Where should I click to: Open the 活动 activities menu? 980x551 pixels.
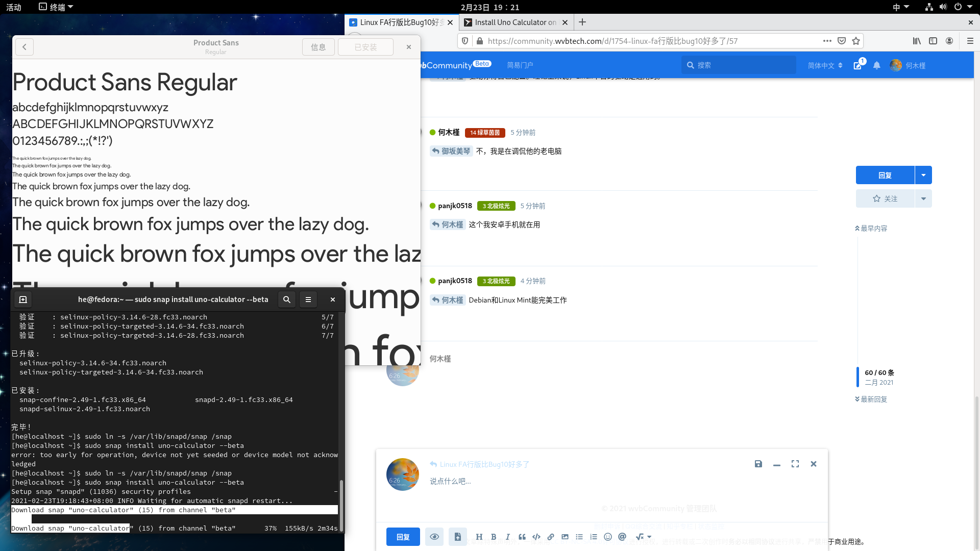pyautogui.click(x=14, y=7)
